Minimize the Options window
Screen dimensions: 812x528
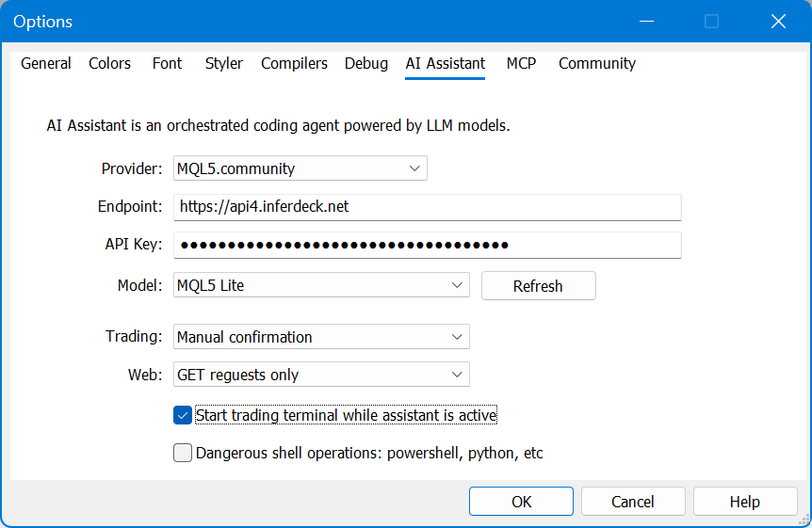pyautogui.click(x=646, y=22)
